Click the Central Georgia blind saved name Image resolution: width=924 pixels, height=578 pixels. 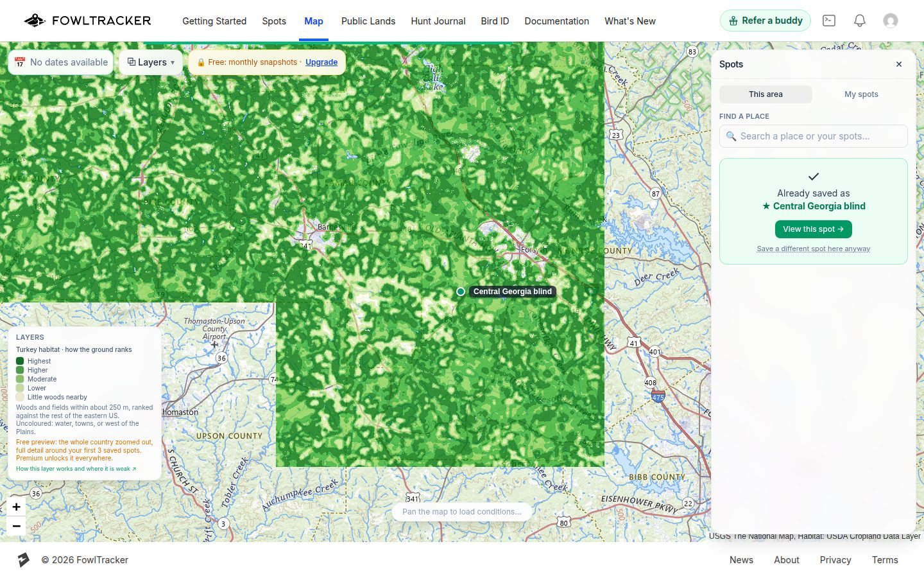(814, 206)
